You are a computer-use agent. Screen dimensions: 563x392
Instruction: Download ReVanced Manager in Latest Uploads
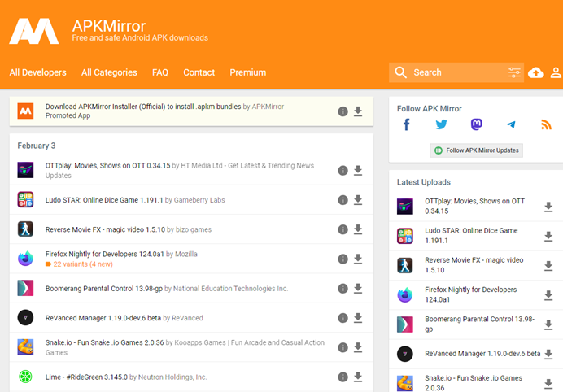point(548,354)
